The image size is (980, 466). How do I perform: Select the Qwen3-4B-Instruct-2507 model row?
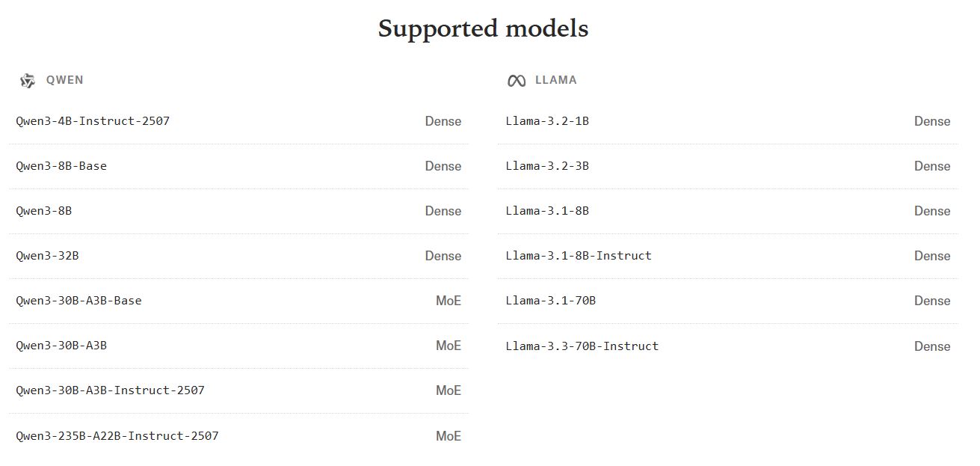93,121
